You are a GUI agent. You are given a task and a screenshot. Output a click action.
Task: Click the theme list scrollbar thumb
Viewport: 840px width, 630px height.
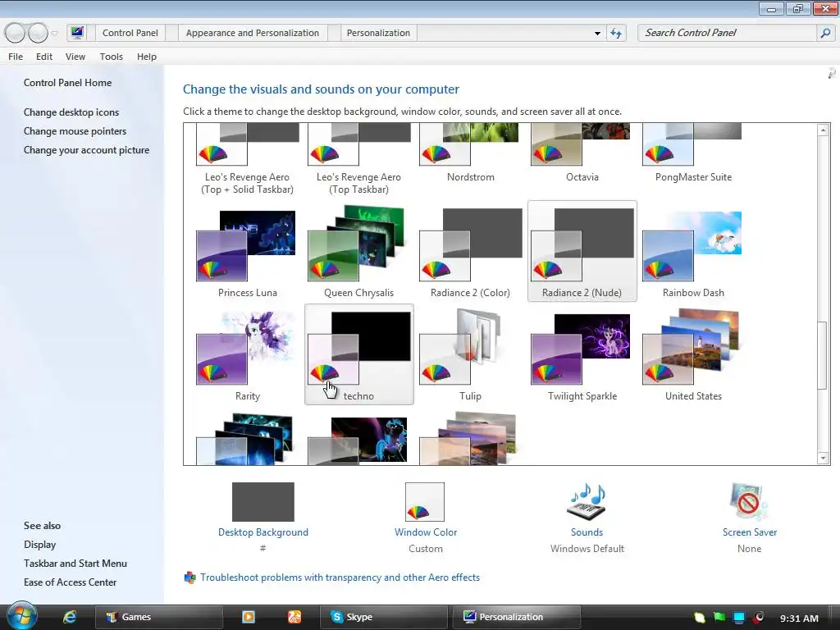pos(824,355)
